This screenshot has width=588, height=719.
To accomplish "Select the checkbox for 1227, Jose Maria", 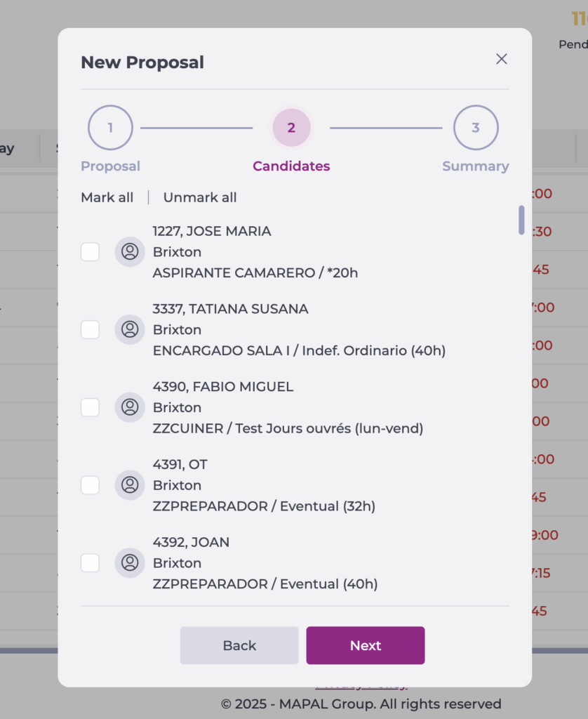I will pos(91,251).
